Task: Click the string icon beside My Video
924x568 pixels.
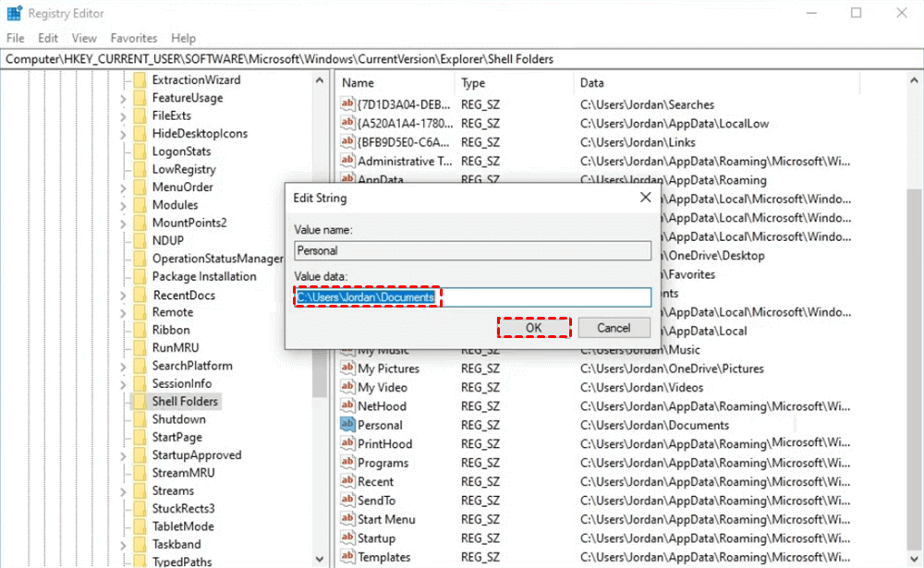Action: [347, 387]
